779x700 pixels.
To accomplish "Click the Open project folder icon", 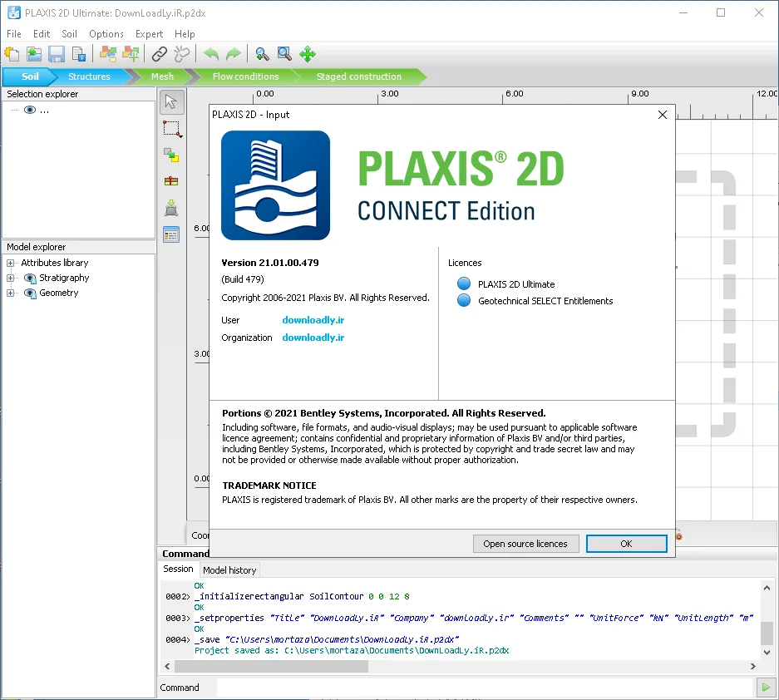I will 34,54.
